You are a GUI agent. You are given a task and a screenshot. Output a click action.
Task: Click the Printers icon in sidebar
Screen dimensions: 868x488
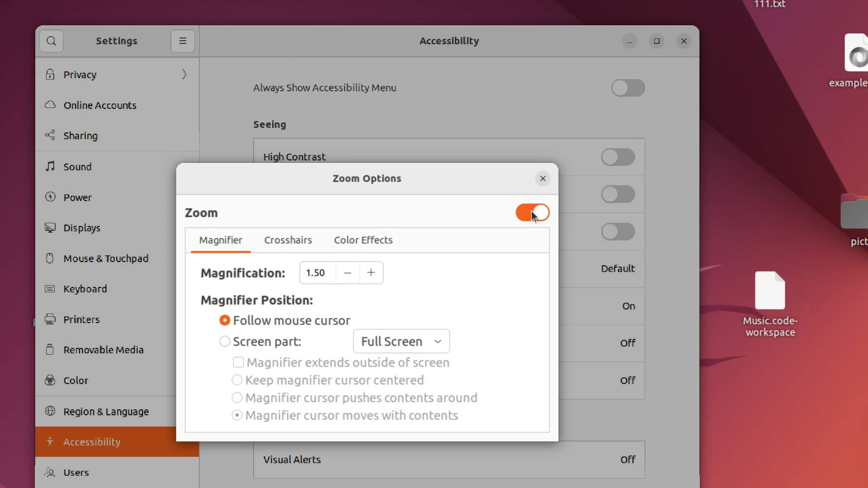click(x=50, y=319)
